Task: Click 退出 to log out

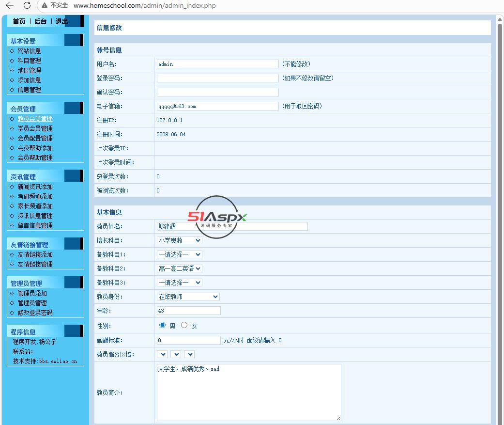Action: point(61,21)
